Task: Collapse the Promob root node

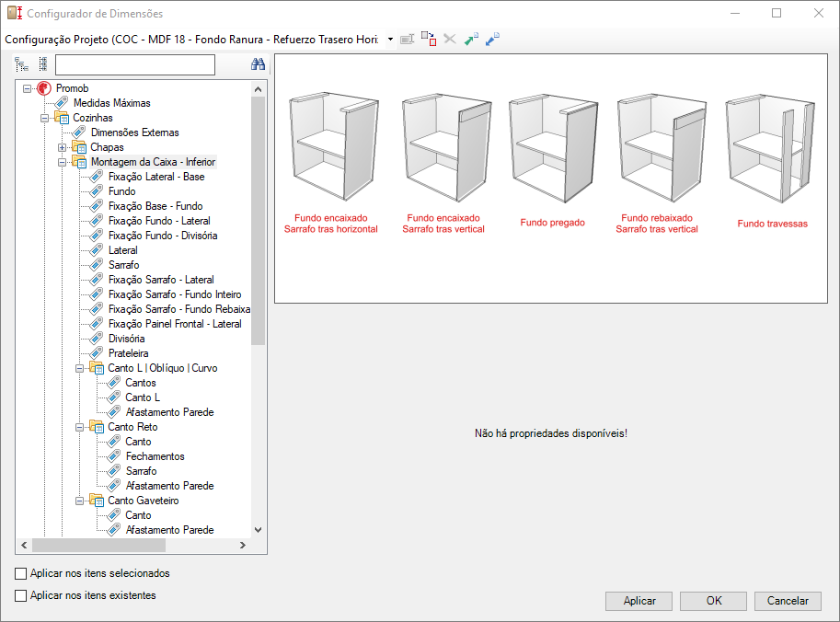Action: [x=27, y=89]
